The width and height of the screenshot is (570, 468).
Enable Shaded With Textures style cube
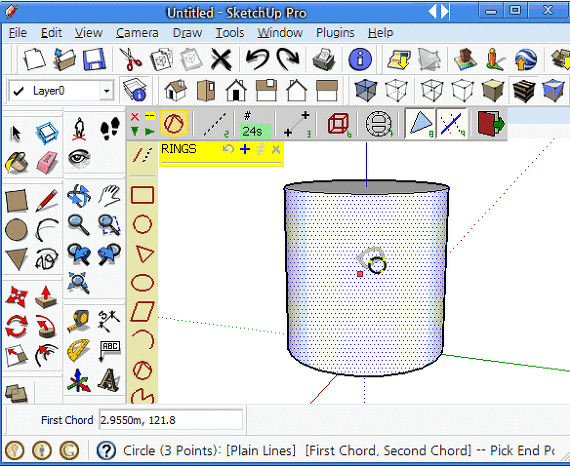tap(523, 90)
